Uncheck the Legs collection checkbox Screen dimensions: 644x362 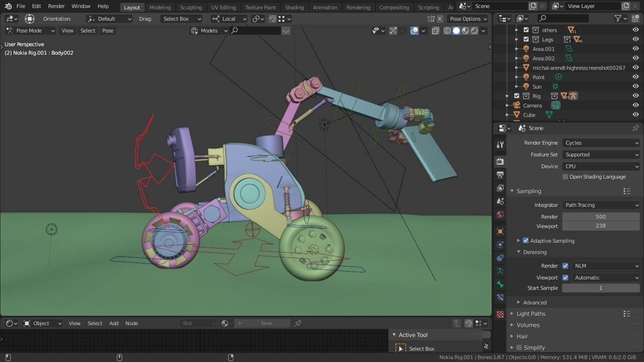[526, 39]
